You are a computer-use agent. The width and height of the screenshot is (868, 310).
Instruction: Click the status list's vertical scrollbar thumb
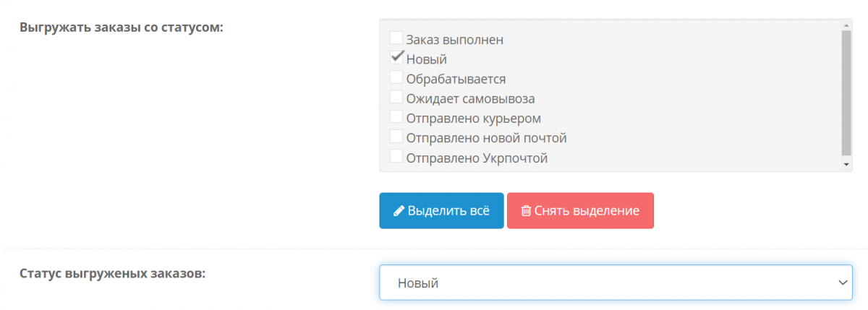[847, 92]
